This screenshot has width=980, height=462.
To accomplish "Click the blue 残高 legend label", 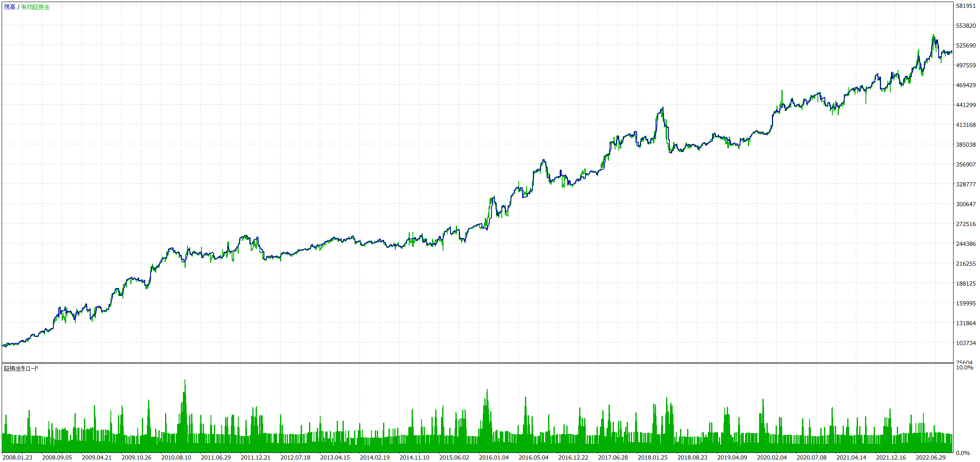I will click(10, 7).
